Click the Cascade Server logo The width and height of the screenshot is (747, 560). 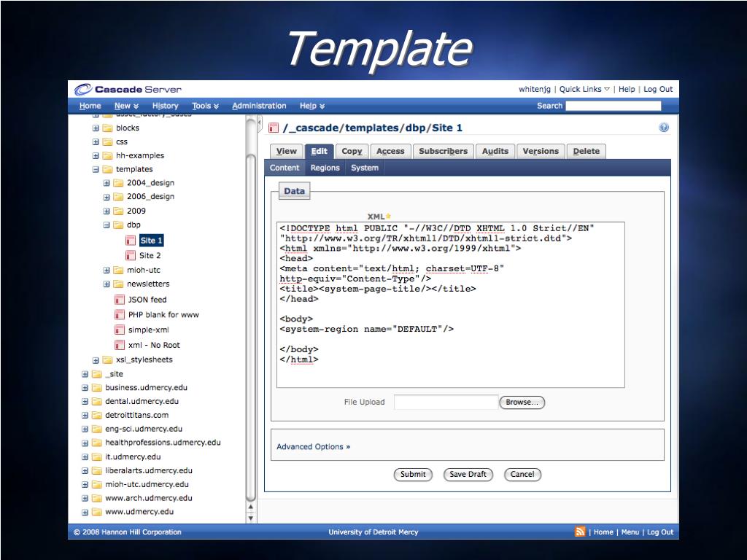coord(128,89)
